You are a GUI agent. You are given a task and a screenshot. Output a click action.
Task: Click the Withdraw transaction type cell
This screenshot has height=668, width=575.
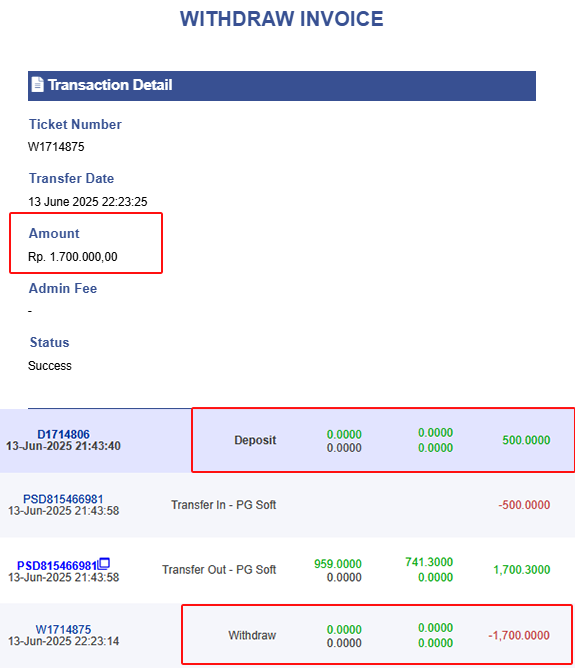point(252,635)
